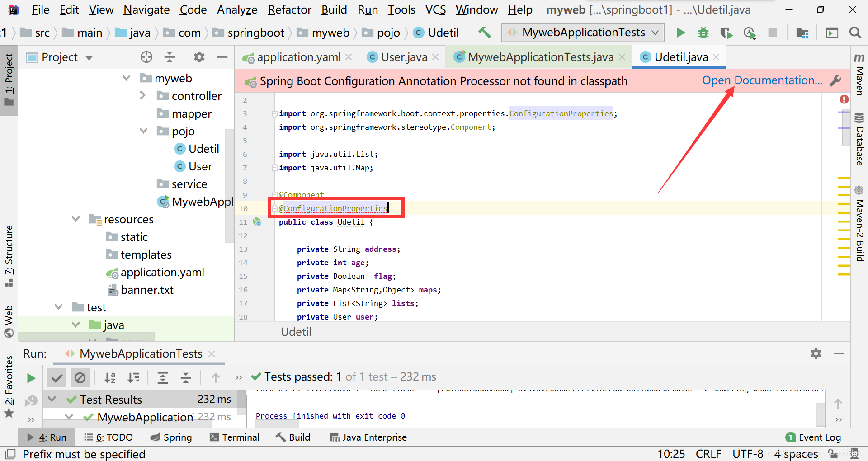This screenshot has width=868, height=461.
Task: Collapse the myweb folder in tree
Action: coord(126,78)
